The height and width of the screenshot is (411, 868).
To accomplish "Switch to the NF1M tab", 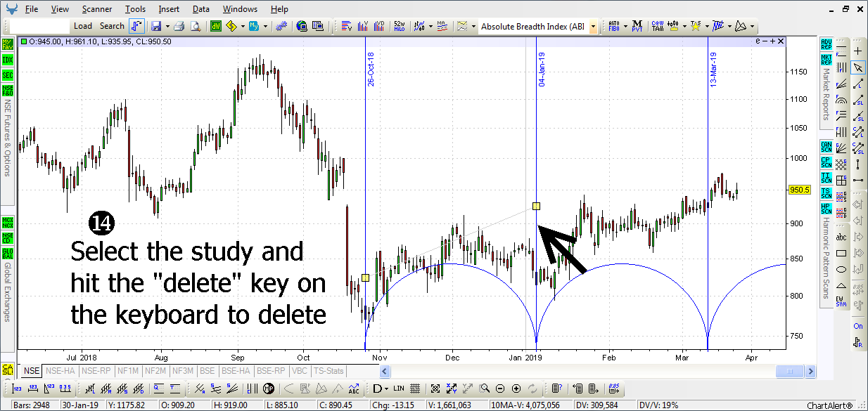I will tap(128, 371).
